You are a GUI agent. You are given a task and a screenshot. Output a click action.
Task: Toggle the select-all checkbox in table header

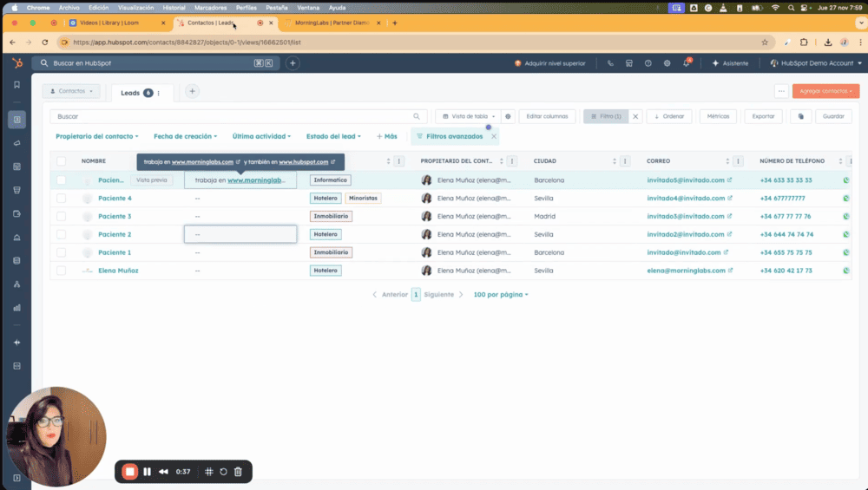61,161
